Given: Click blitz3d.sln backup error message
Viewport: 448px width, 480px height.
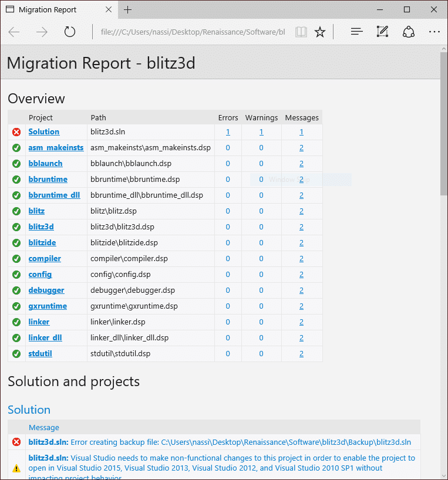Looking at the screenshot, I should coord(220,442).
